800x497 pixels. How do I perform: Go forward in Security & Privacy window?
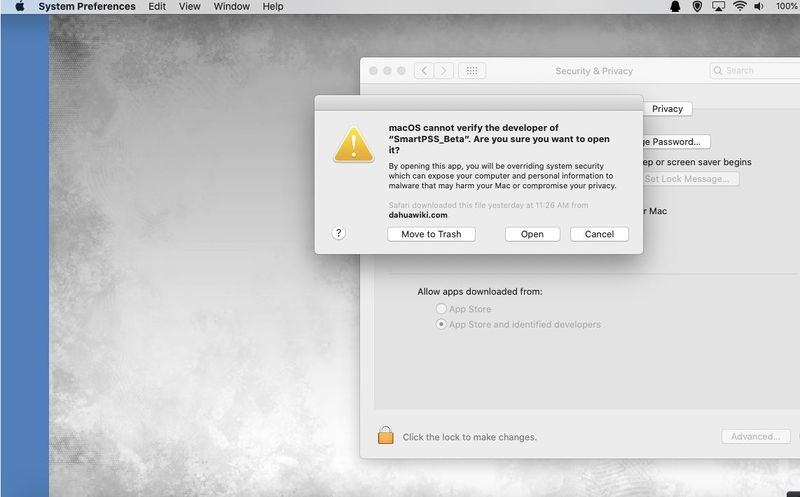click(444, 70)
